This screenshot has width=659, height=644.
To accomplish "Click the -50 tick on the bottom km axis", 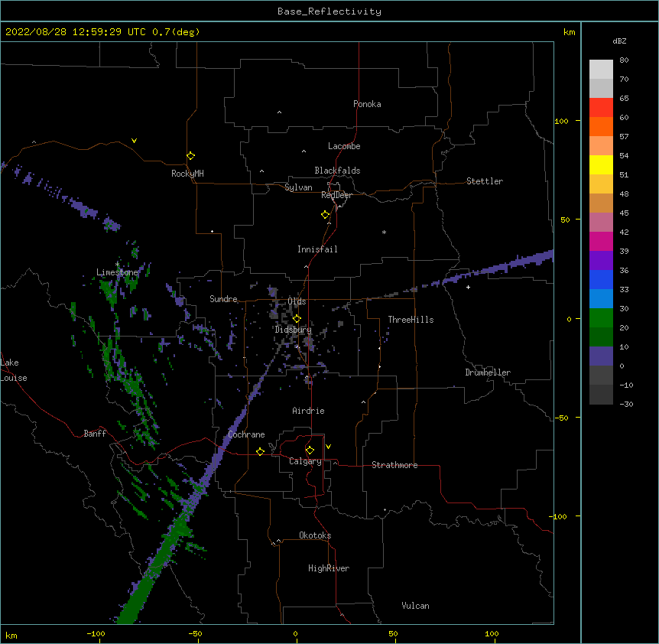I will coord(195,633).
